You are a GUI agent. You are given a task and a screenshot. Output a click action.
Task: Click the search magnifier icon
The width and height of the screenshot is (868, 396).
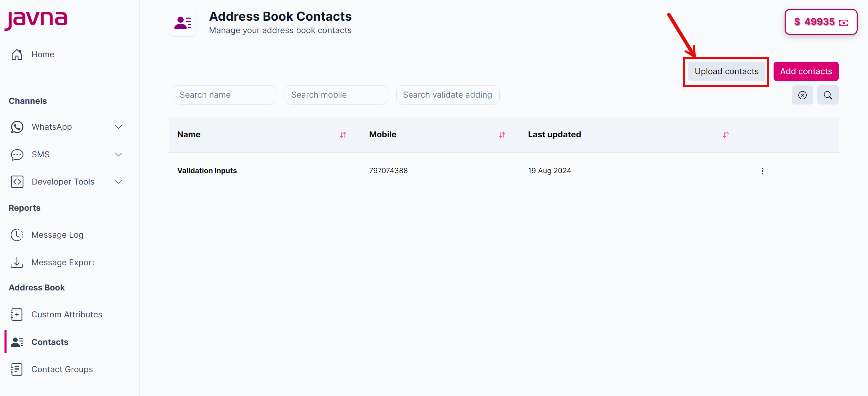(x=828, y=95)
